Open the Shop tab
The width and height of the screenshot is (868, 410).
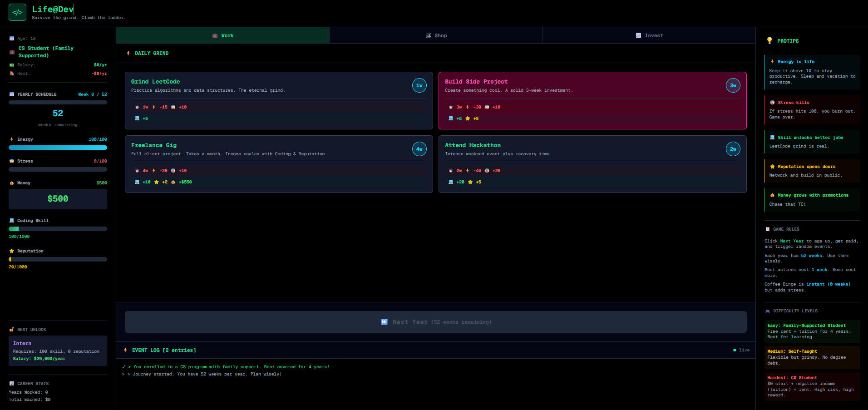click(436, 35)
